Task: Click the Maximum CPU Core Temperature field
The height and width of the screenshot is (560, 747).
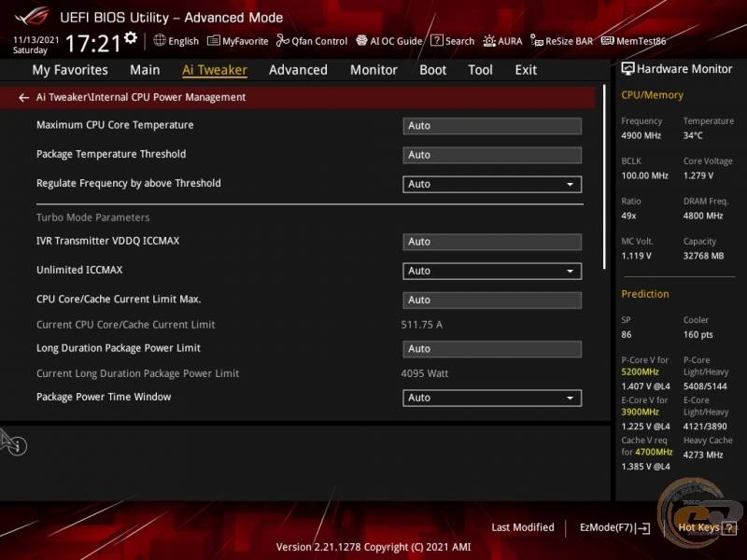Action: (x=492, y=126)
